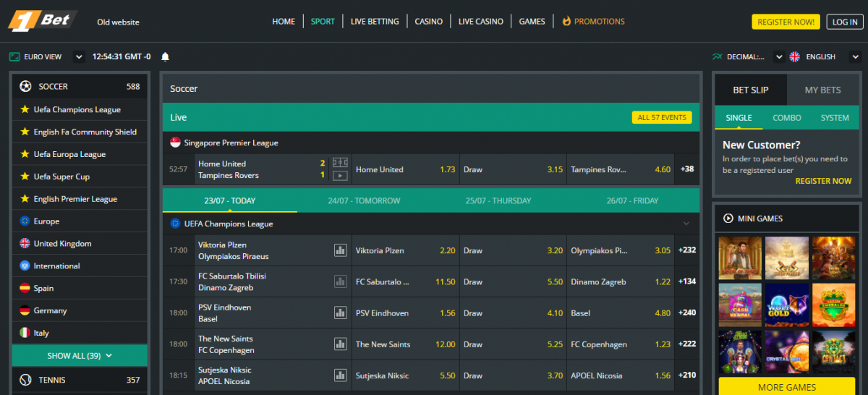Click the Euro View layout icon
This screenshot has height=395, width=868.
click(14, 56)
